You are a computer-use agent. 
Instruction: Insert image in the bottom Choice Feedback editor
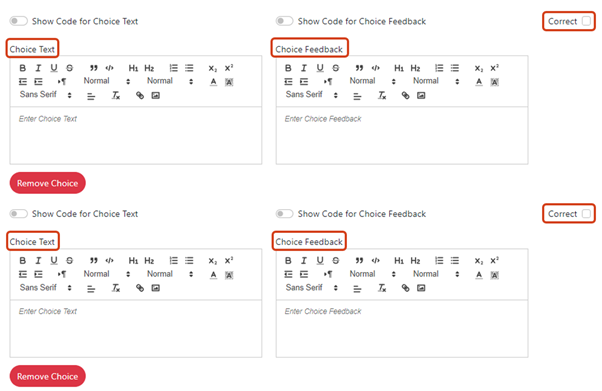(421, 288)
